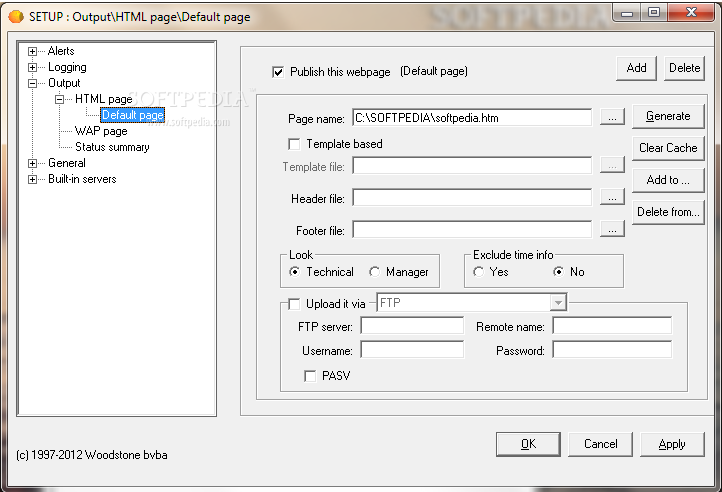Tick the PASV checkbox

[x=310, y=376]
